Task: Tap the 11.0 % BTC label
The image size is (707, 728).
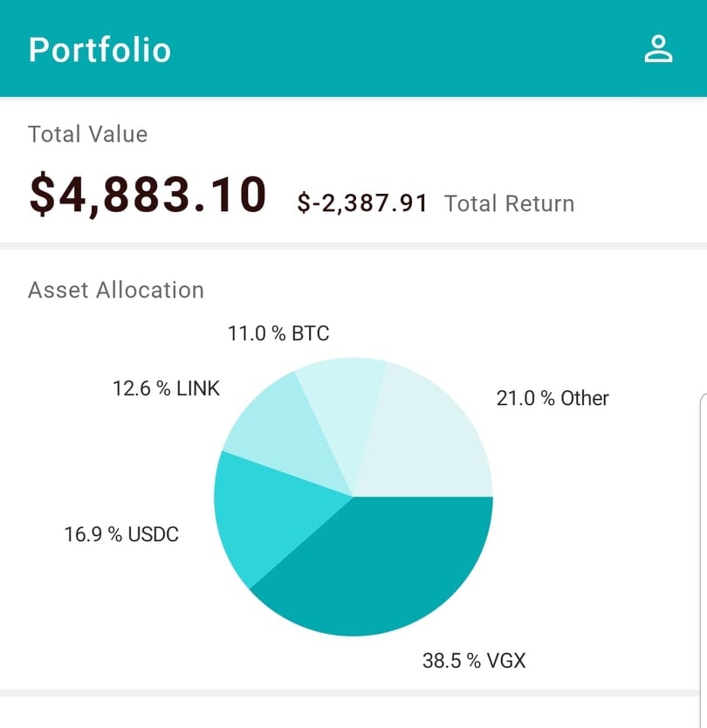Action: [x=278, y=333]
